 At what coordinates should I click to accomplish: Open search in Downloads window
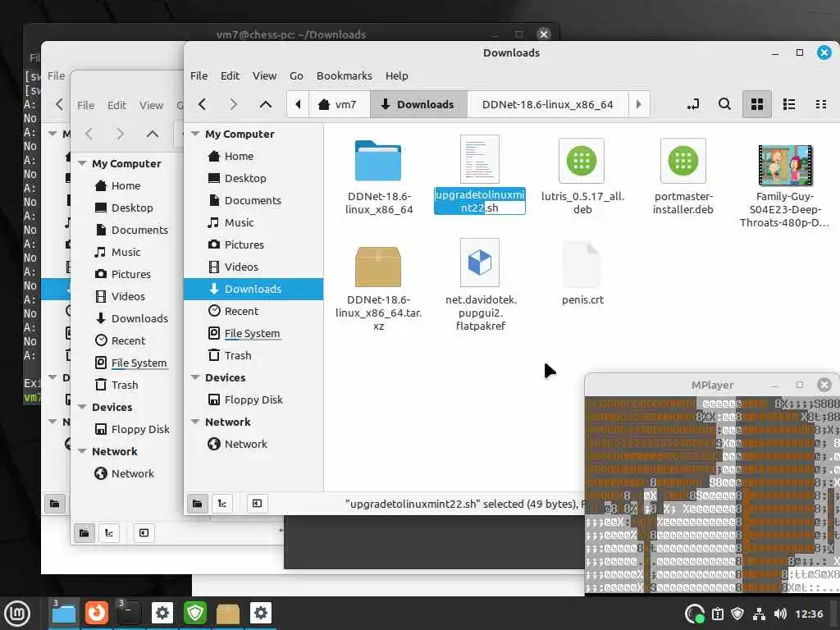tap(724, 104)
